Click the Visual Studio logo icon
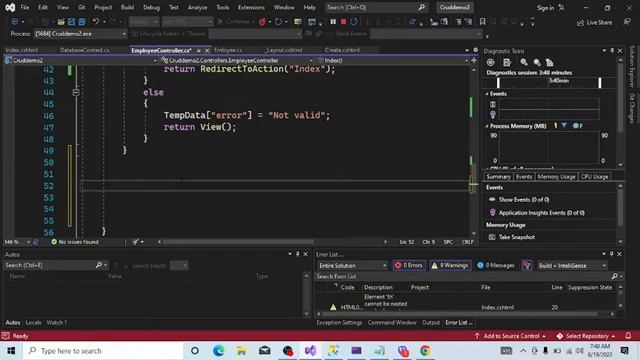 [10, 7]
